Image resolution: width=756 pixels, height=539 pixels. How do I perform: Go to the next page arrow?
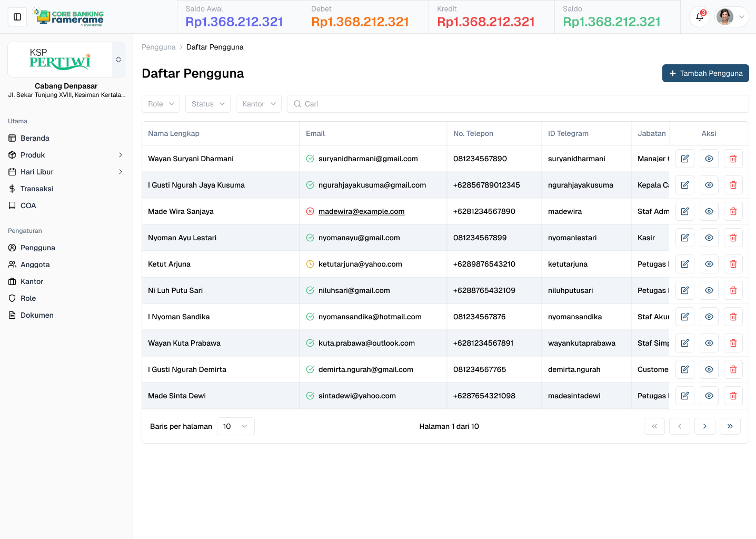coord(704,426)
